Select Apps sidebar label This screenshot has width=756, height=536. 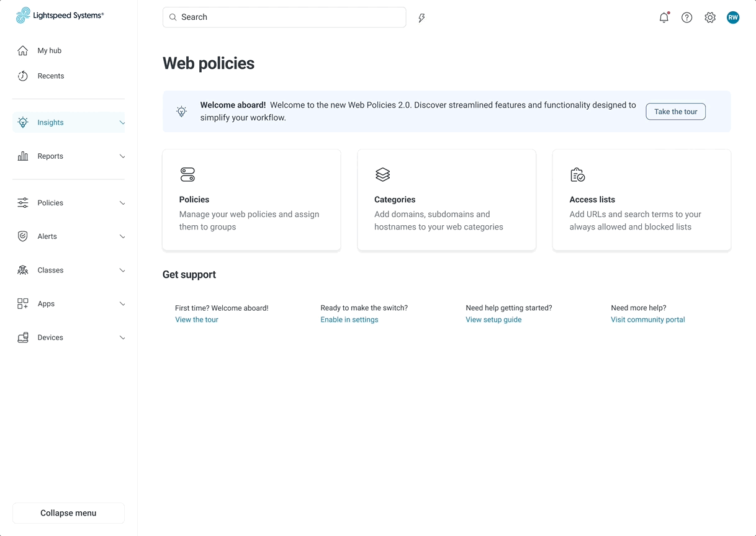[x=46, y=304]
